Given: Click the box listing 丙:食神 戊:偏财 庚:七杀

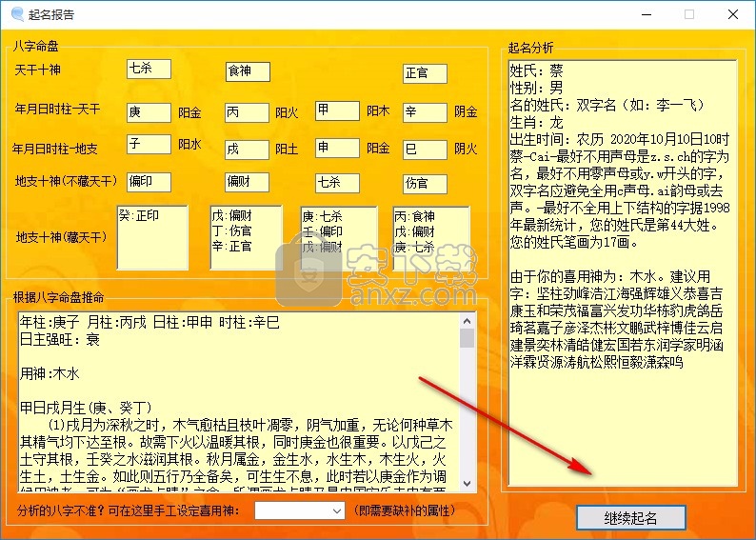Looking at the screenshot, I should coord(431,238).
